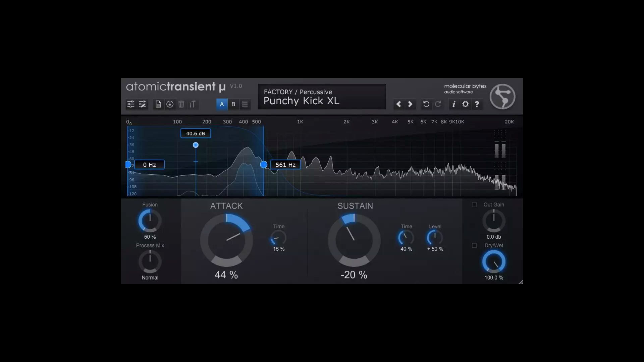Open the preset browser sliders icon

[x=130, y=104]
